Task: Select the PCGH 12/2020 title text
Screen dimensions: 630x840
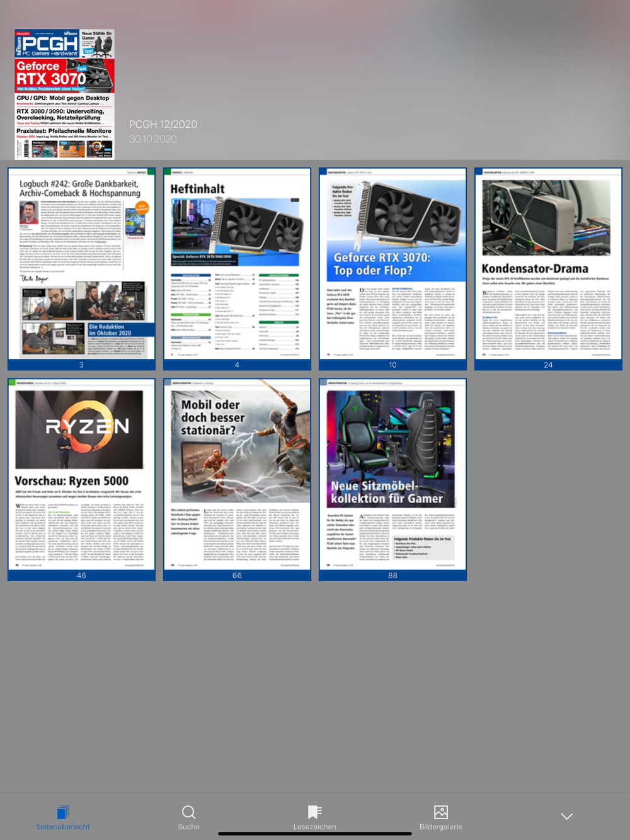Action: pos(163,125)
